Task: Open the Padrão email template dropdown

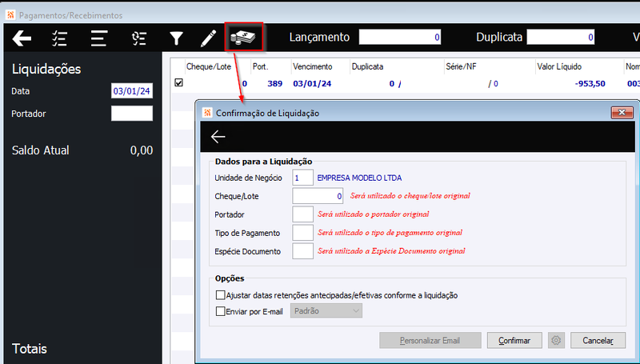Action: (x=326, y=311)
